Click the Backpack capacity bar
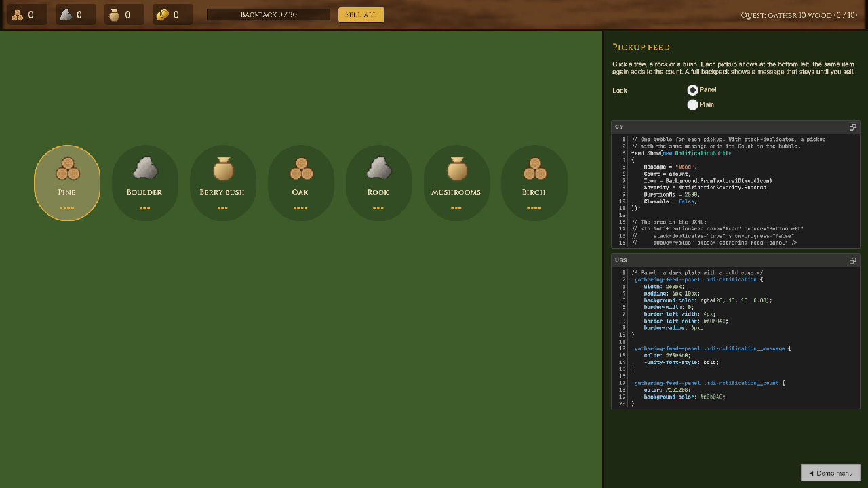The width and height of the screenshot is (868, 488). (269, 15)
